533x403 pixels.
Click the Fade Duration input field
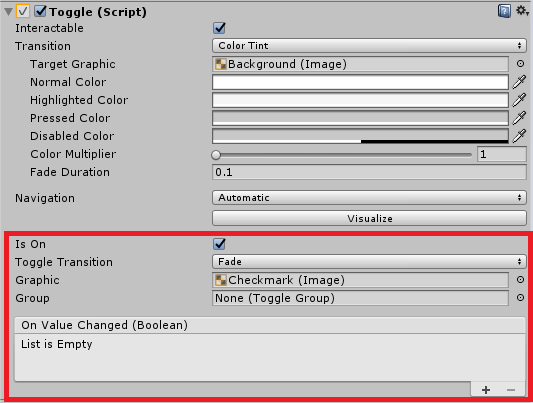coord(369,172)
